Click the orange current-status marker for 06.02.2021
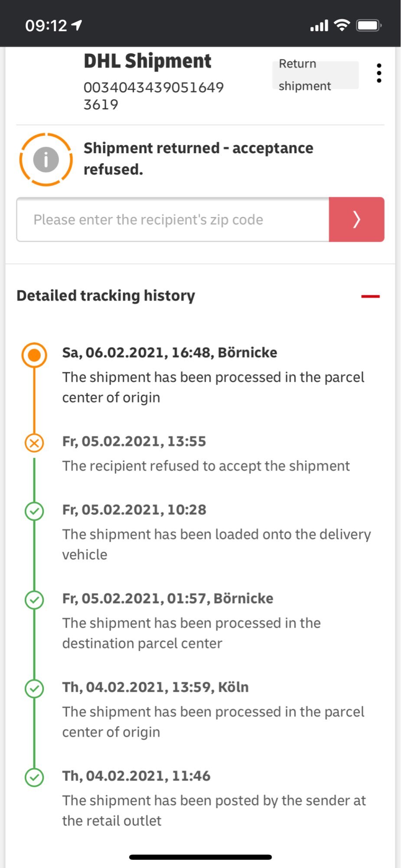Viewport: 401px width, 868px height. pos(34,355)
